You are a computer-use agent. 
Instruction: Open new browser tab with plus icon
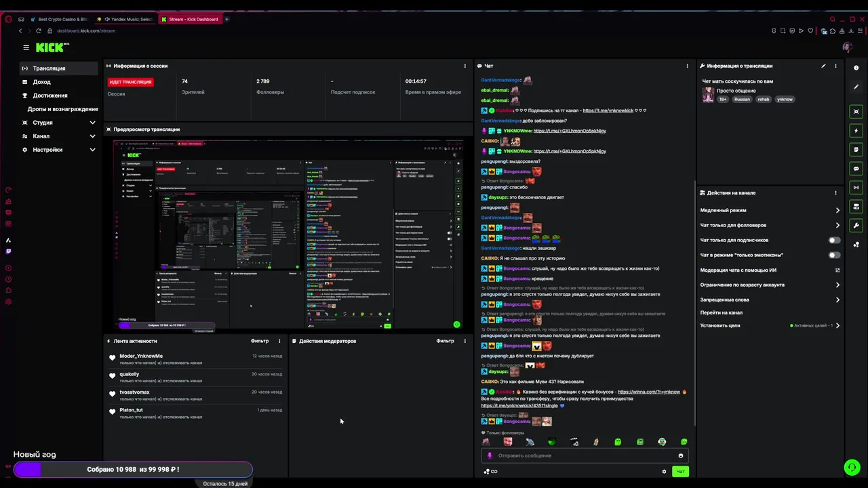tap(226, 19)
